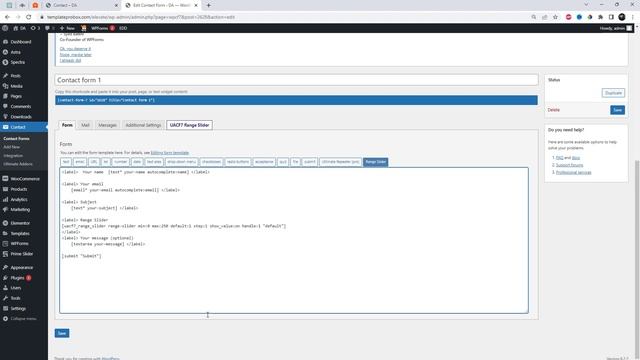Select the Contact menu in the sidebar
This screenshot has width=640, height=360.
coord(18,127)
